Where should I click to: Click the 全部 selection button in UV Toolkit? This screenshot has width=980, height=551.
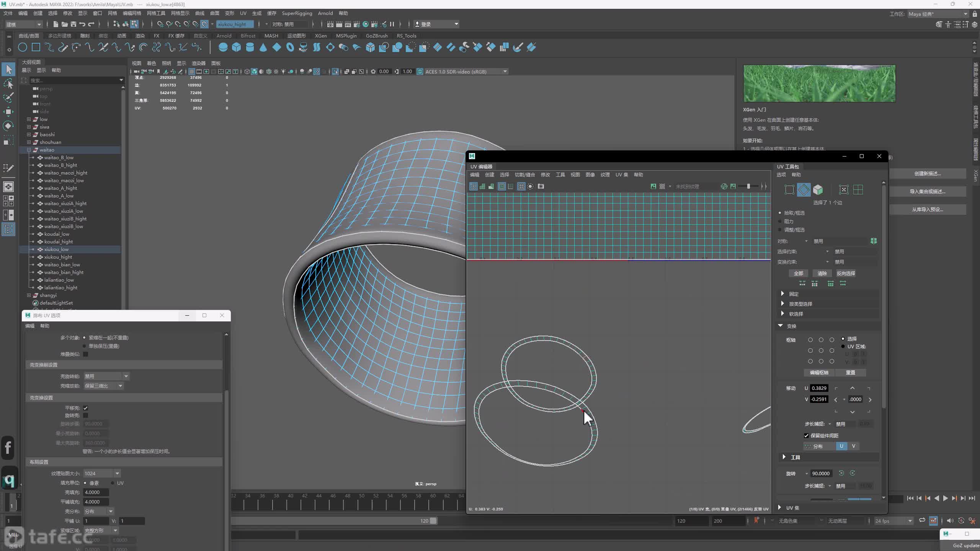pyautogui.click(x=798, y=273)
